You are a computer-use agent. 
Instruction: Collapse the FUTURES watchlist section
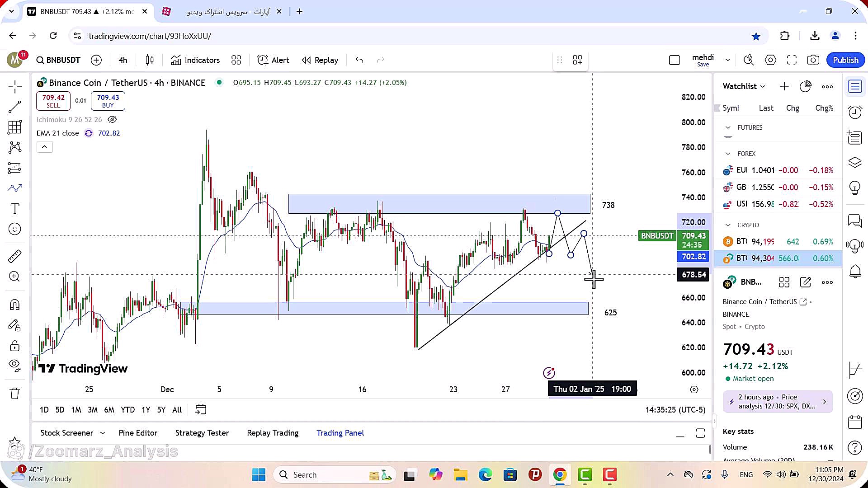point(728,128)
